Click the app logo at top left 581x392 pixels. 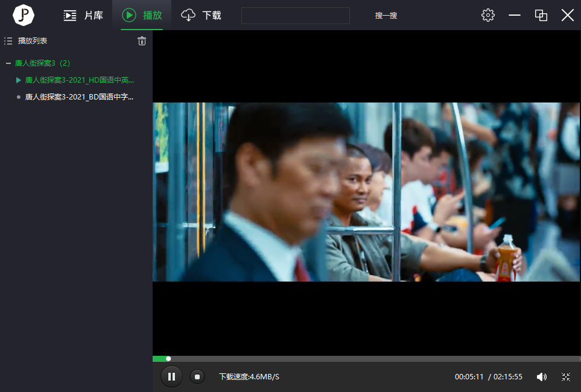24,15
